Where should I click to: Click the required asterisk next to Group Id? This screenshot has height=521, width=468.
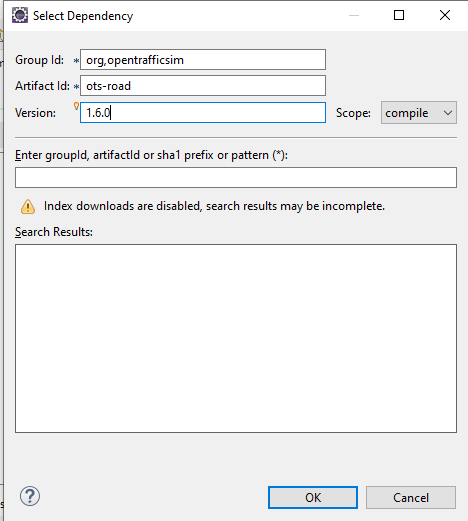point(76,61)
